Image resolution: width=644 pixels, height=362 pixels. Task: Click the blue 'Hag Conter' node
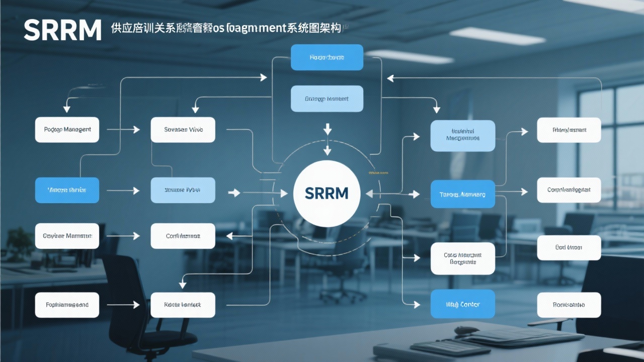coord(462,304)
